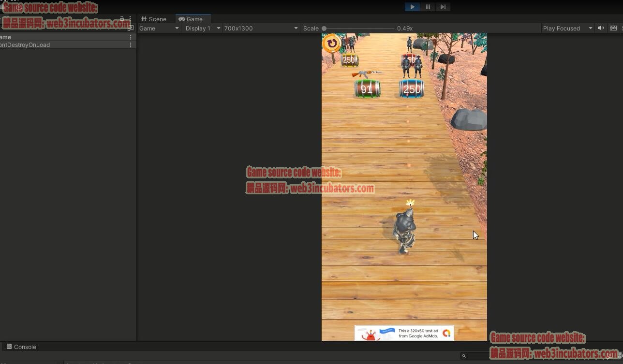Image resolution: width=623 pixels, height=364 pixels.
Task: Toggle the keyboard Shortcuts icon
Action: pyautogui.click(x=613, y=28)
